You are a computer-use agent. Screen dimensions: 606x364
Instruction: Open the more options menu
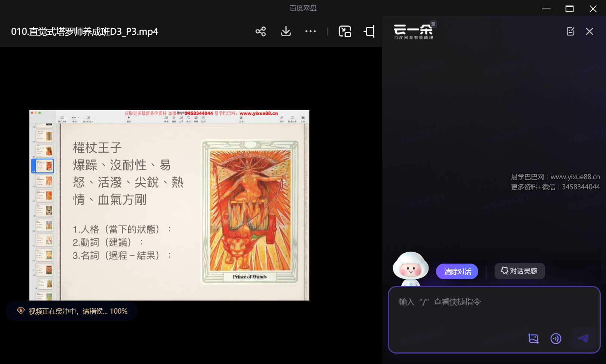(x=310, y=31)
